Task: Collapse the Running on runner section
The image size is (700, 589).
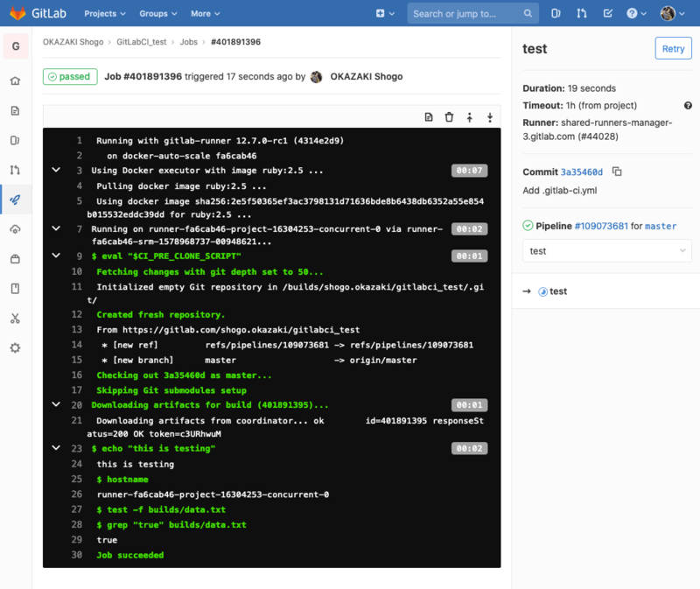Action: [56, 228]
